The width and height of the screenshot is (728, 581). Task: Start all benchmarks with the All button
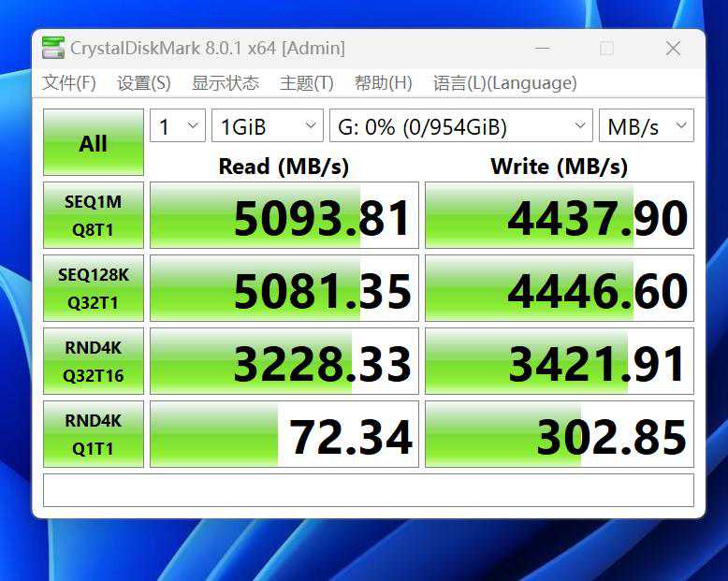[x=94, y=143]
